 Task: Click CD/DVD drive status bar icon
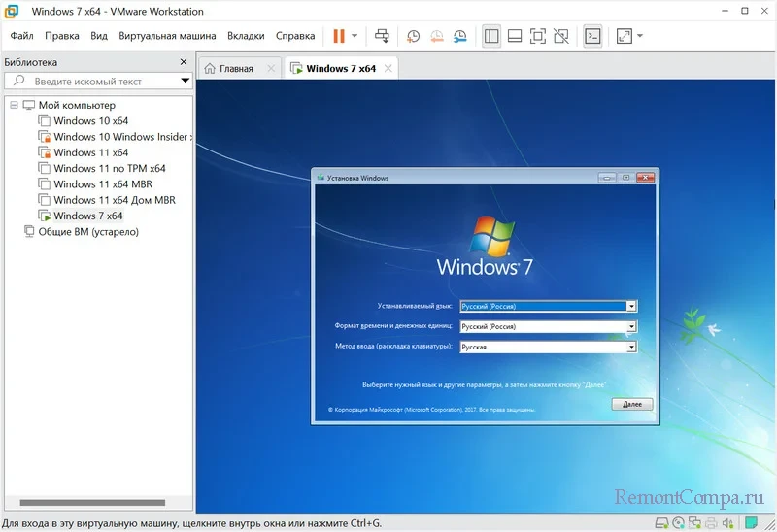tap(678, 522)
